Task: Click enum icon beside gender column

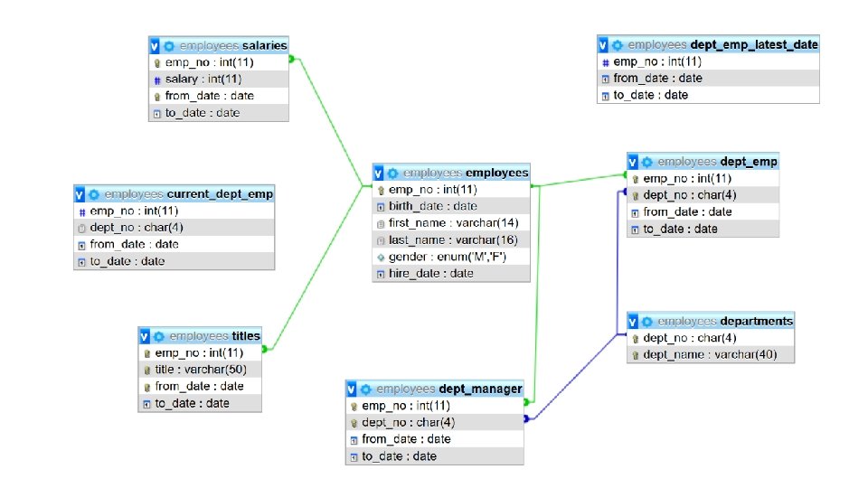Action: coord(381,258)
